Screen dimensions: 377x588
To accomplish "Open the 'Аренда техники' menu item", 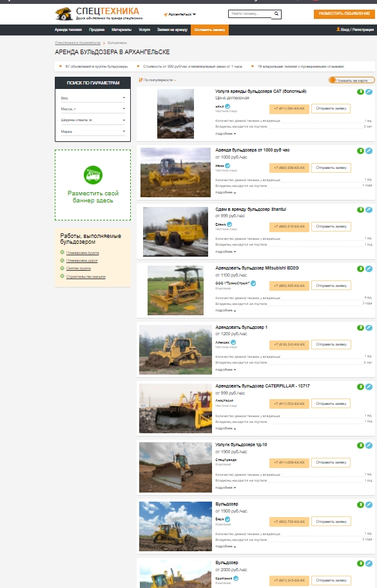I will pos(68,30).
